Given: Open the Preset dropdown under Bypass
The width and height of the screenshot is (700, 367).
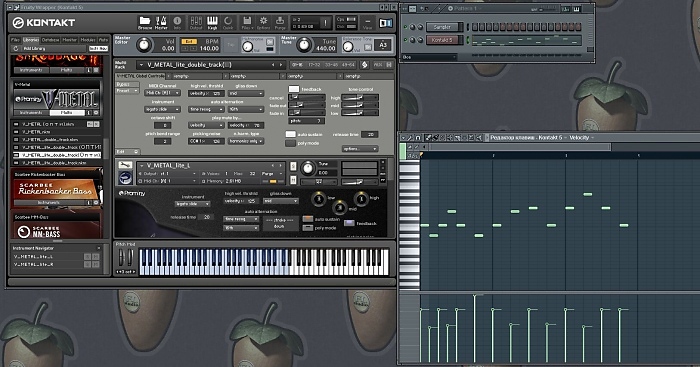Looking at the screenshot, I should coord(127,91).
